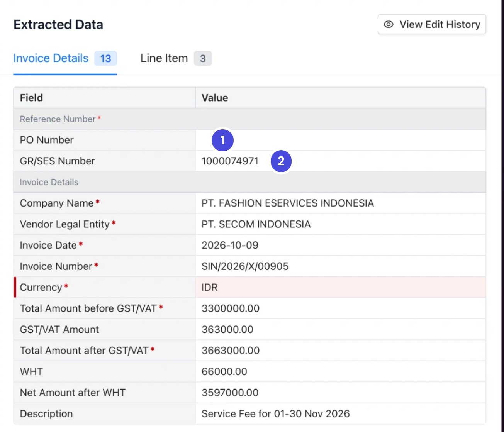Click the Company Name value PT. FASHION ESERVICES INDONESIA
504x432 pixels.
(288, 203)
